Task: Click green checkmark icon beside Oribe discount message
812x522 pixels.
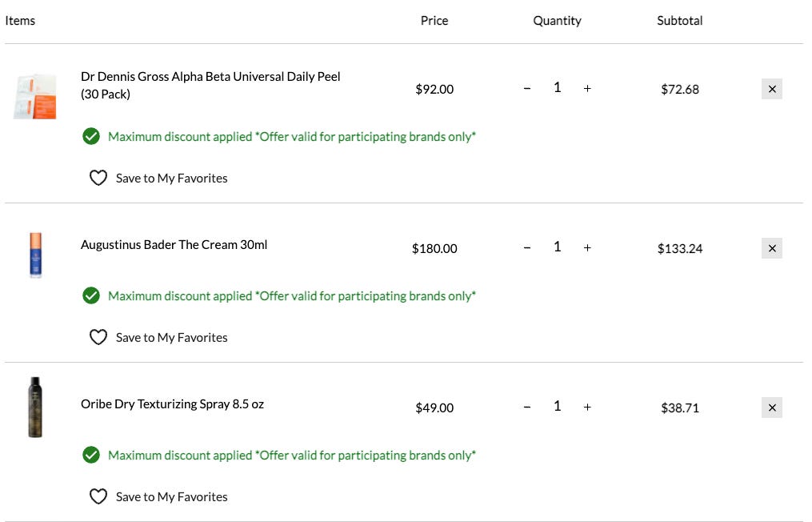Action: [91, 455]
